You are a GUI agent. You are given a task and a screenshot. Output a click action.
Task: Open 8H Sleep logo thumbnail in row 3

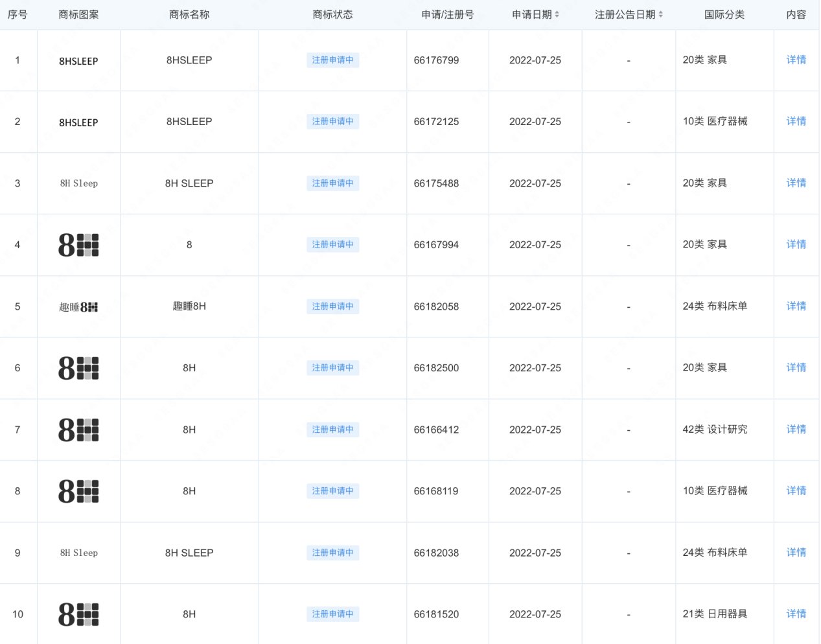pos(78,183)
